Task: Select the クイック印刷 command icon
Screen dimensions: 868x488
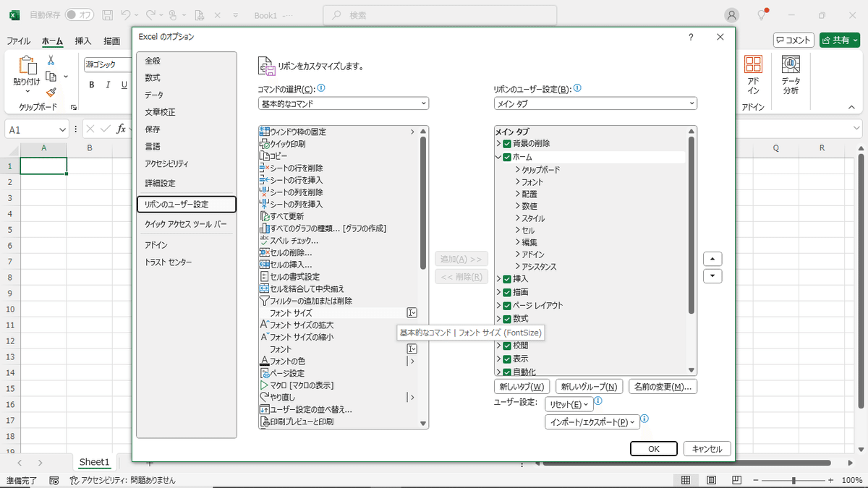Action: coord(264,144)
